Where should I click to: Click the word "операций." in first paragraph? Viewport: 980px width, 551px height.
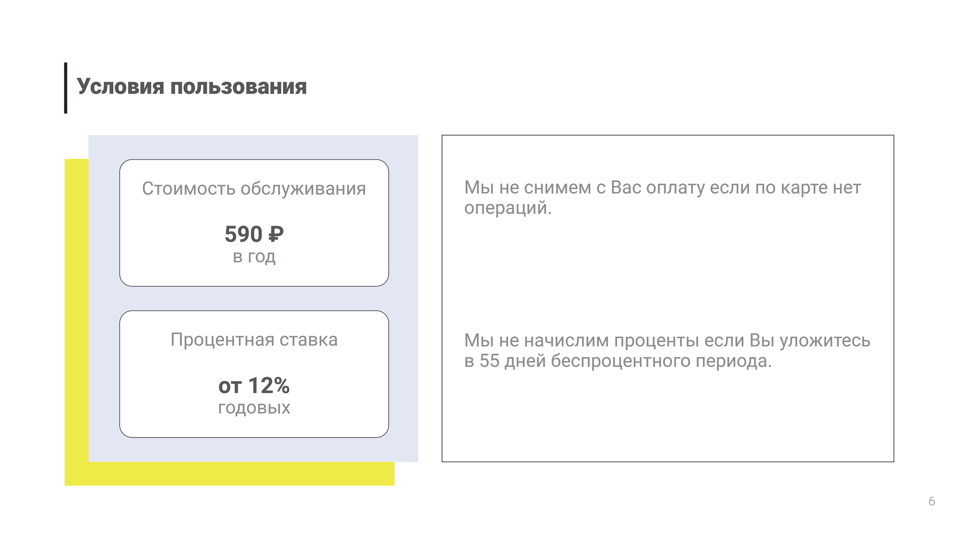pos(507,208)
